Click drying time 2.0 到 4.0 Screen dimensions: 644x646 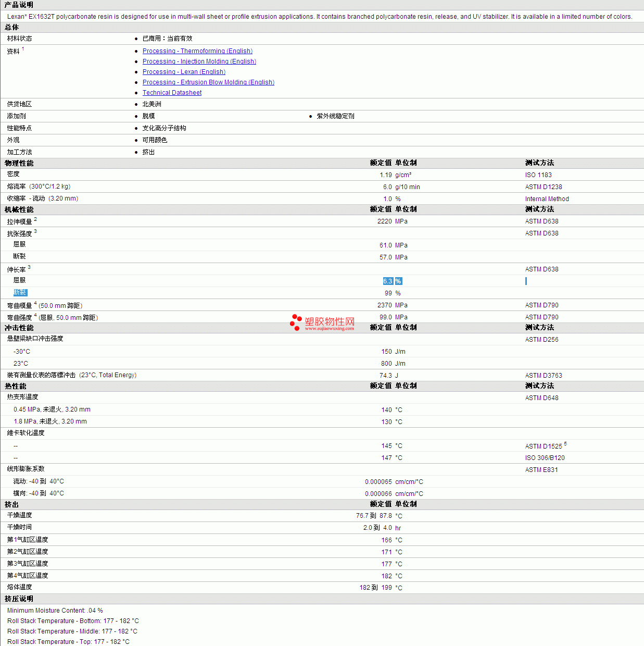[x=377, y=528]
